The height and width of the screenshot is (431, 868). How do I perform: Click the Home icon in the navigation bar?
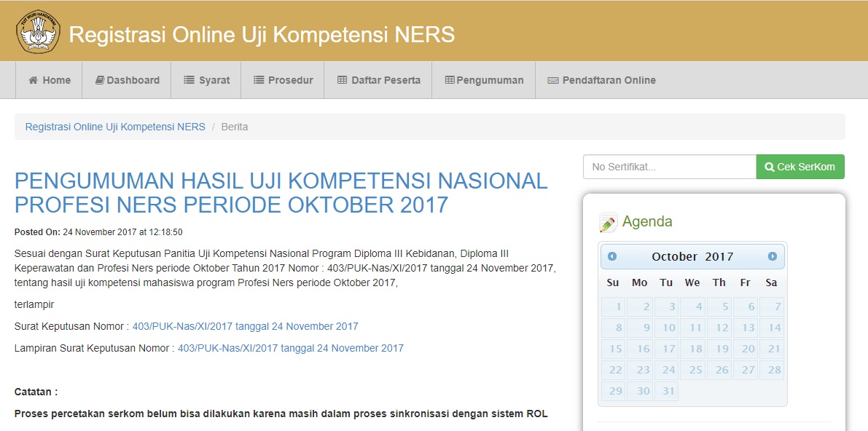(x=32, y=80)
